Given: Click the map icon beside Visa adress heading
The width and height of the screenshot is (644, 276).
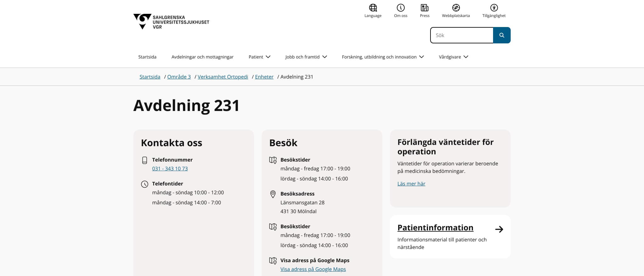Looking at the screenshot, I should click(x=273, y=261).
